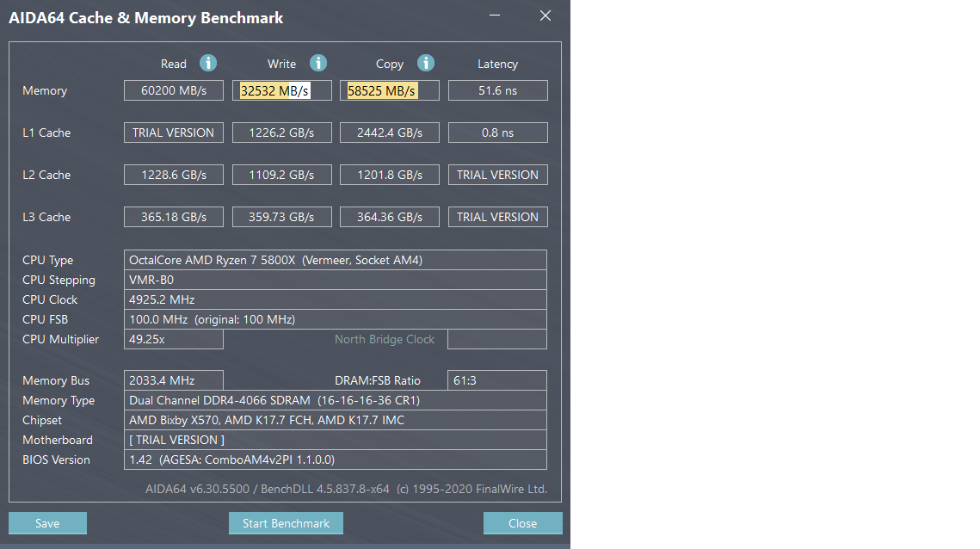Select the CPU Type row showing Ryzen 7 5800X
Viewport: 980px width, 549px height.
coord(336,259)
